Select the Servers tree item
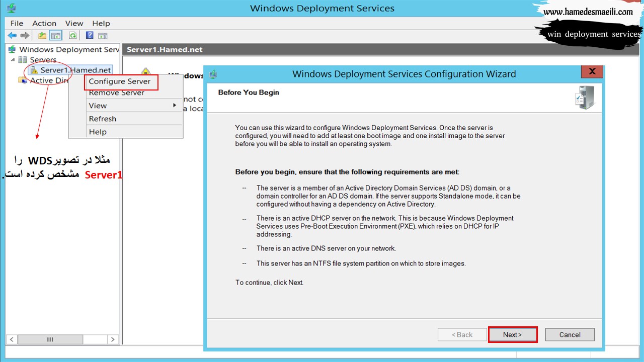This screenshot has height=362, width=644. pyautogui.click(x=43, y=60)
